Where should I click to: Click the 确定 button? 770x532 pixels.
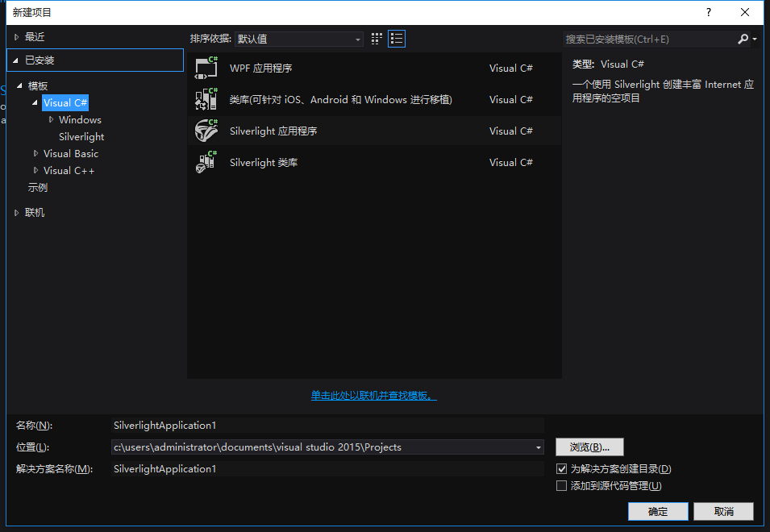pyautogui.click(x=658, y=511)
